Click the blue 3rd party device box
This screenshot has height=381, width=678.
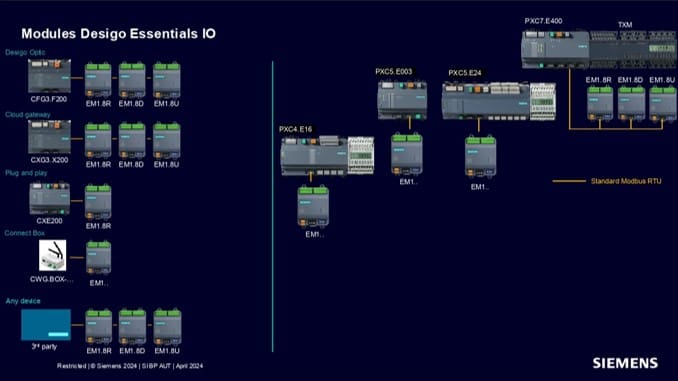[46, 325]
